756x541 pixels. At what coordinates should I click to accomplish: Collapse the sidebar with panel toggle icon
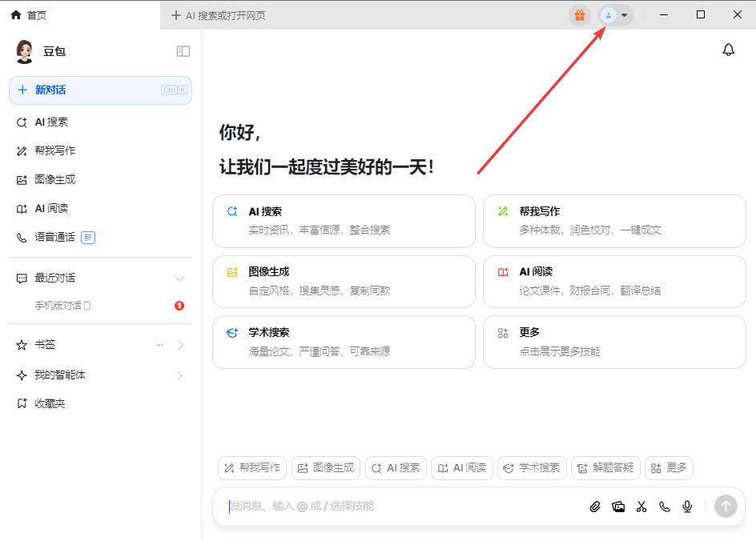click(183, 51)
